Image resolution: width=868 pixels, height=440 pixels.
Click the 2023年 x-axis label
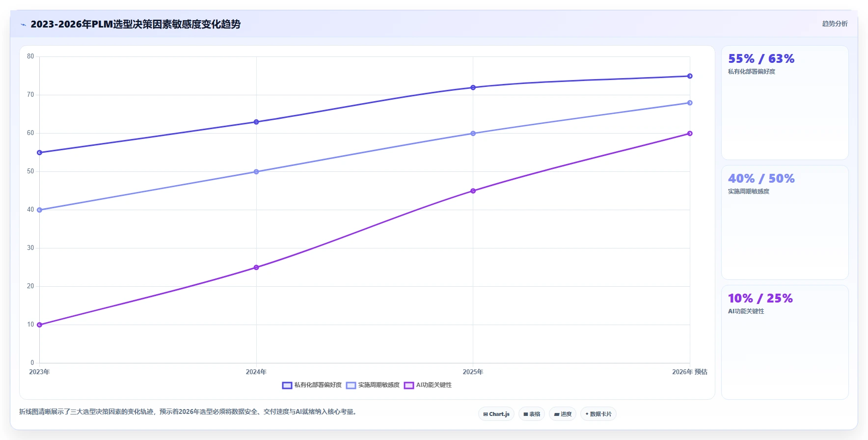(x=39, y=372)
